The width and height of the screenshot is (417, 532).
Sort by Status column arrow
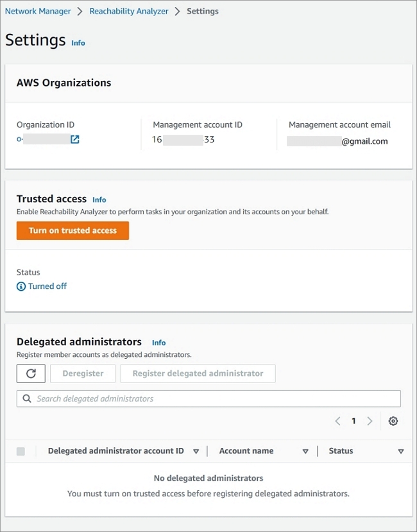coord(401,452)
